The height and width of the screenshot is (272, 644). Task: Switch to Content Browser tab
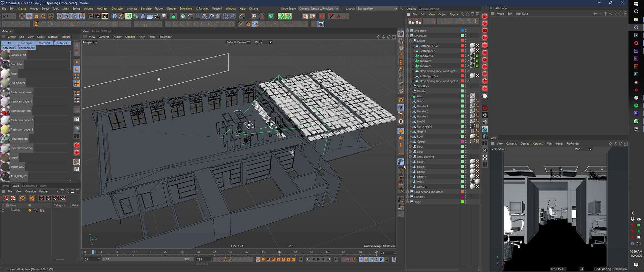click(x=429, y=9)
